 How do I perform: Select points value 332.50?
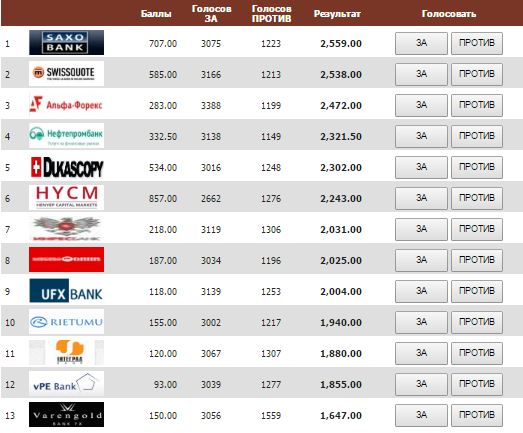pyautogui.click(x=163, y=136)
